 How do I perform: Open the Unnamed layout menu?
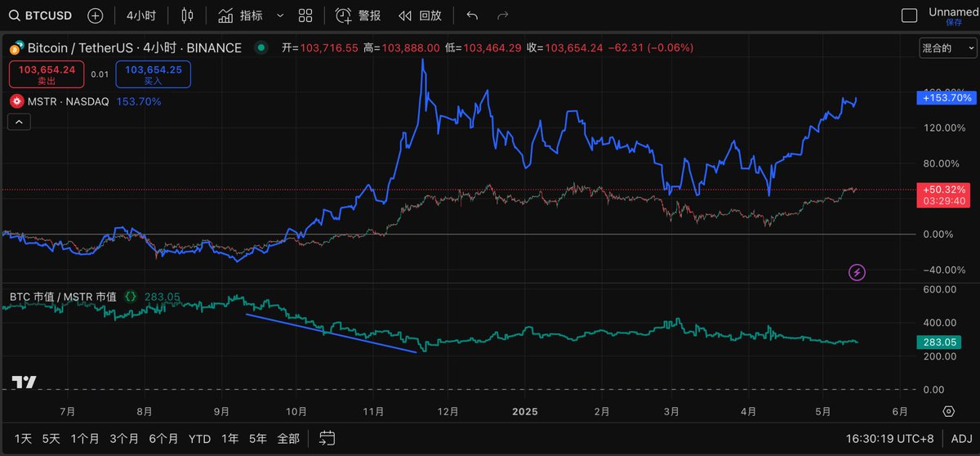pos(953,12)
